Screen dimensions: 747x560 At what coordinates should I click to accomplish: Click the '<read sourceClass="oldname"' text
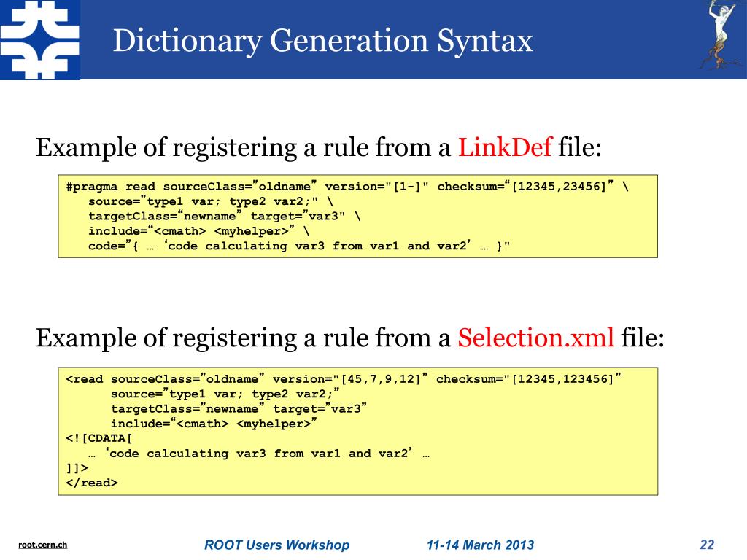tap(165, 378)
